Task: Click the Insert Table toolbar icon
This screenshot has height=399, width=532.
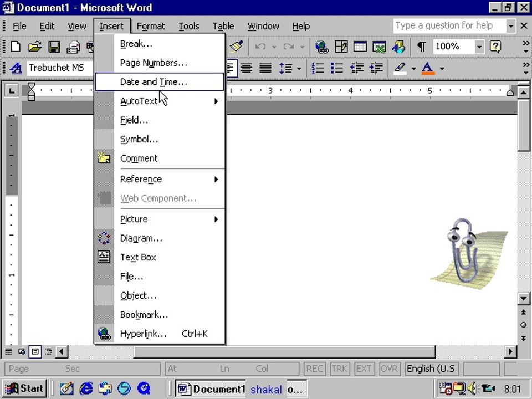Action: tap(360, 47)
